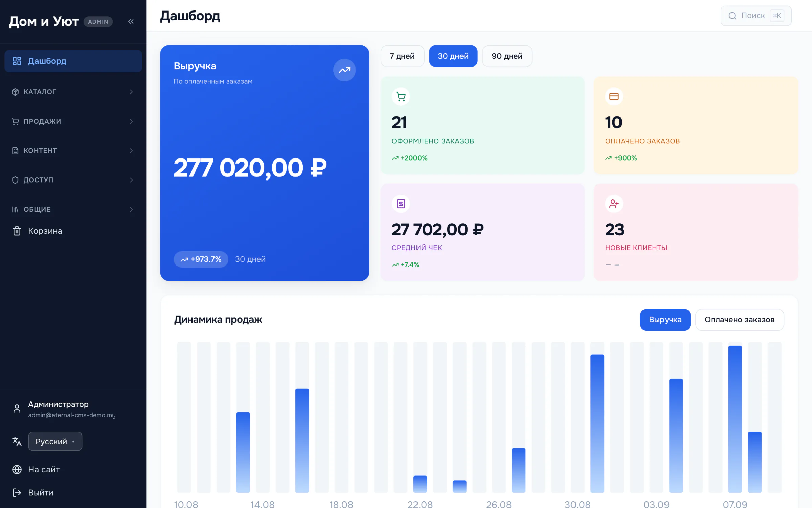812x508 pixels.
Task: Expand the Контент section chevron
Action: [x=131, y=151]
